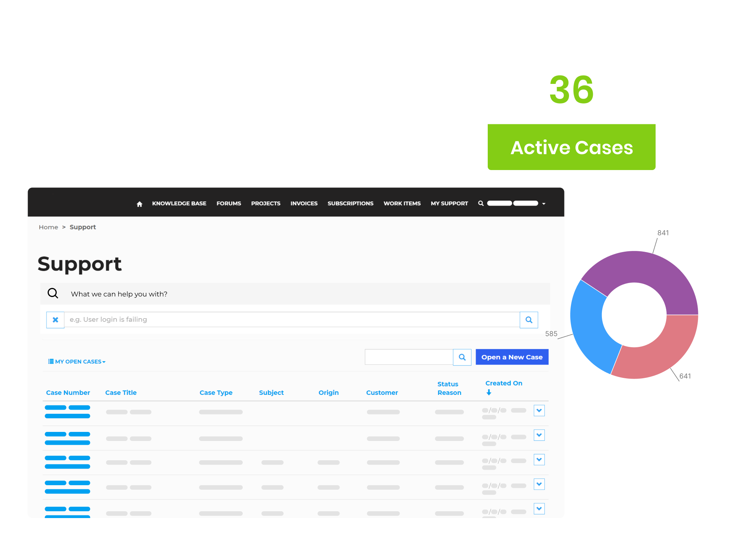
Task: Click the search icon next to case filter
Action: tap(462, 357)
